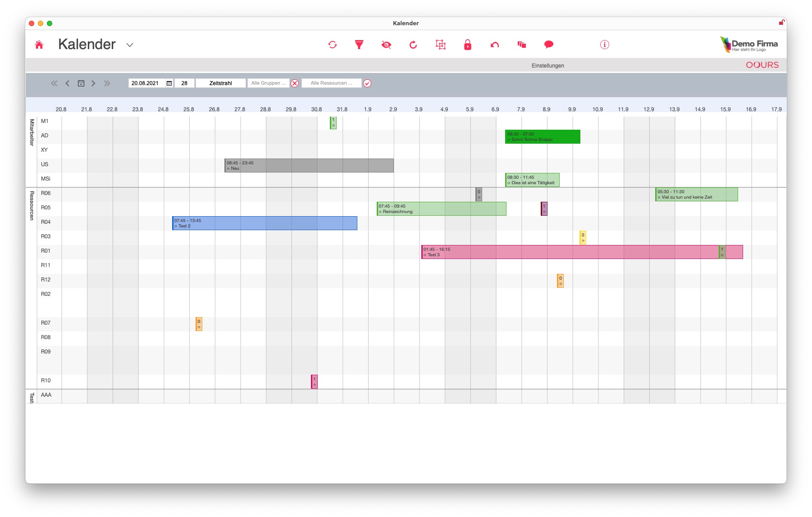The image size is (812, 517).
Task: Open the Kalender title dropdown chevron
Action: [x=130, y=45]
